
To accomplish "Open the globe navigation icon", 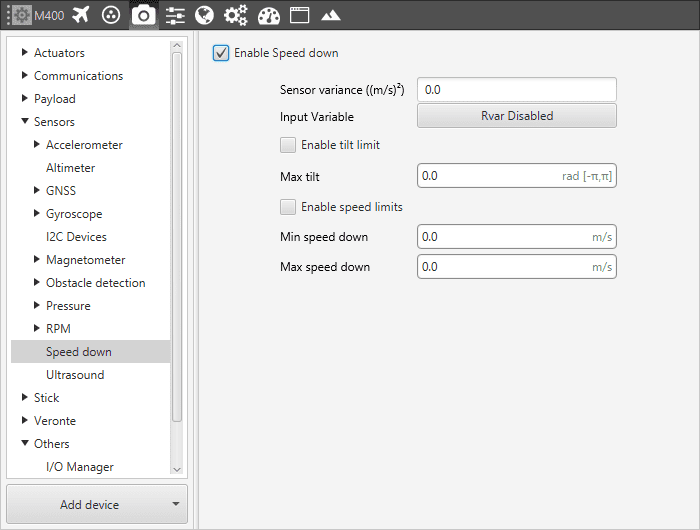I will pos(204,15).
